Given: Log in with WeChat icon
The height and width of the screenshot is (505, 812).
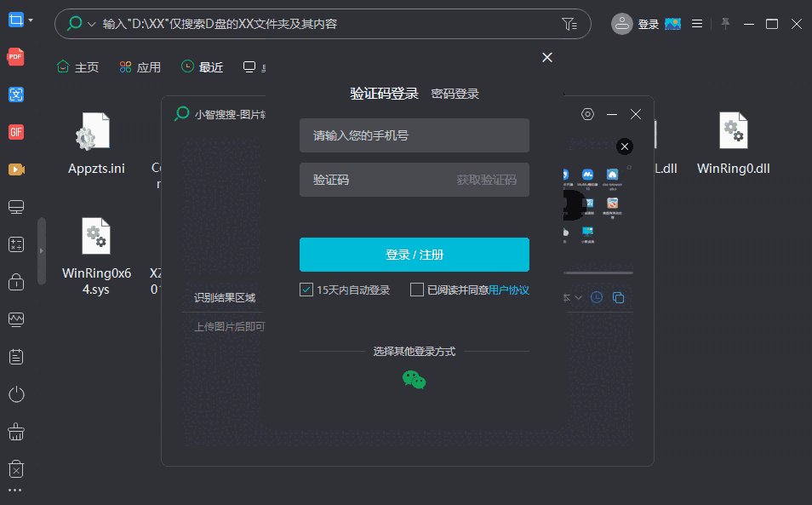Looking at the screenshot, I should tap(415, 380).
